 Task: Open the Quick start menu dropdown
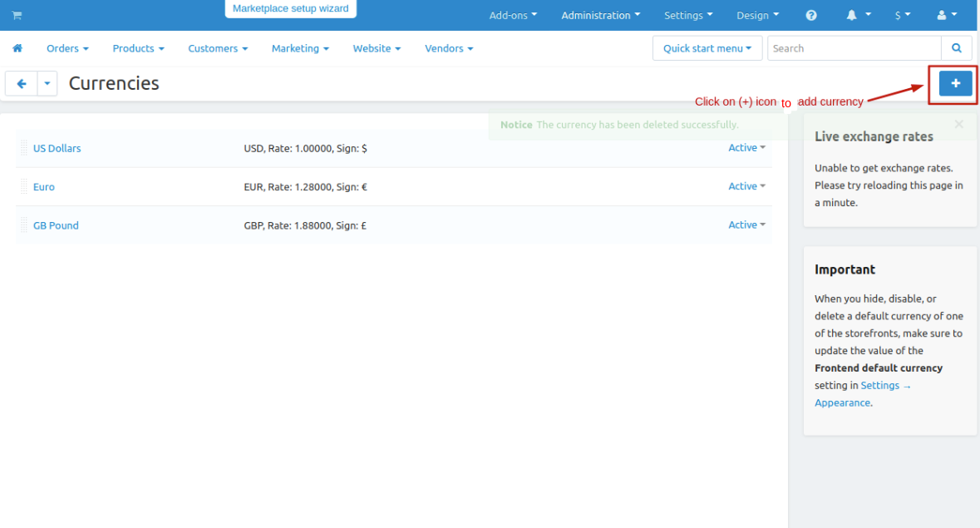(x=707, y=48)
